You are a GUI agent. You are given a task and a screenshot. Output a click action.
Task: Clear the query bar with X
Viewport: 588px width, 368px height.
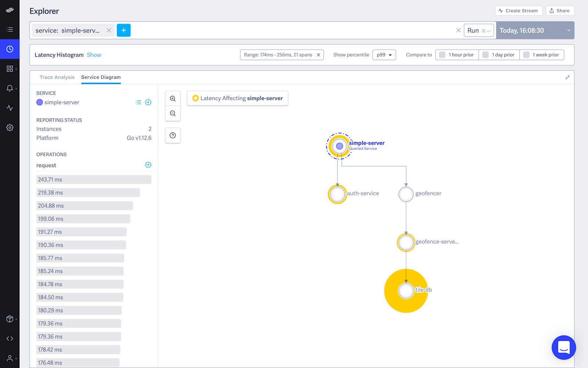[458, 31]
